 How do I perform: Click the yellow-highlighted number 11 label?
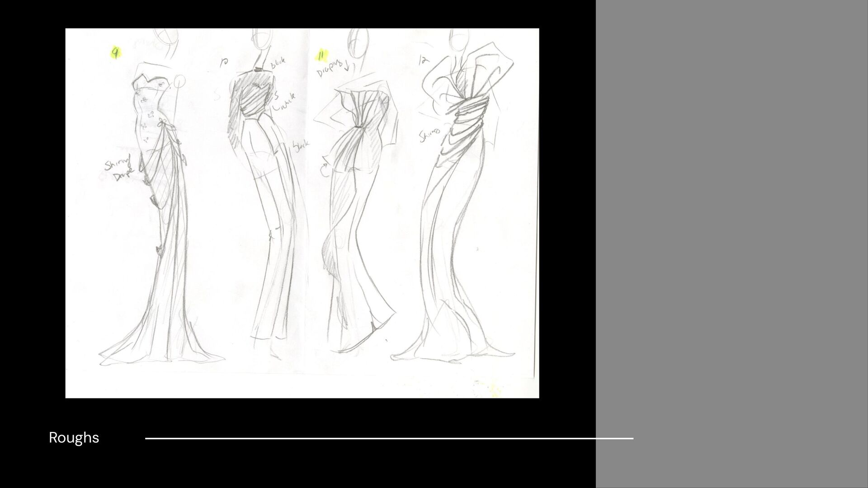[321, 55]
